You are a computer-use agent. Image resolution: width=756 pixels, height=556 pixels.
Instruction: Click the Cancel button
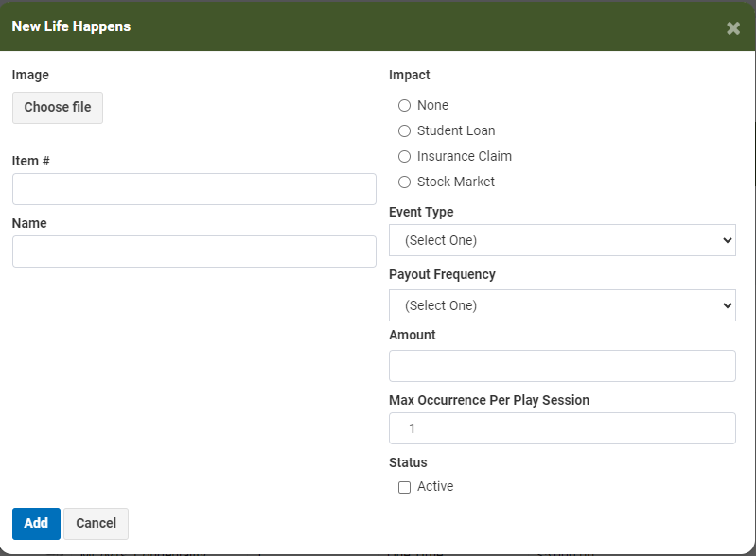96,524
